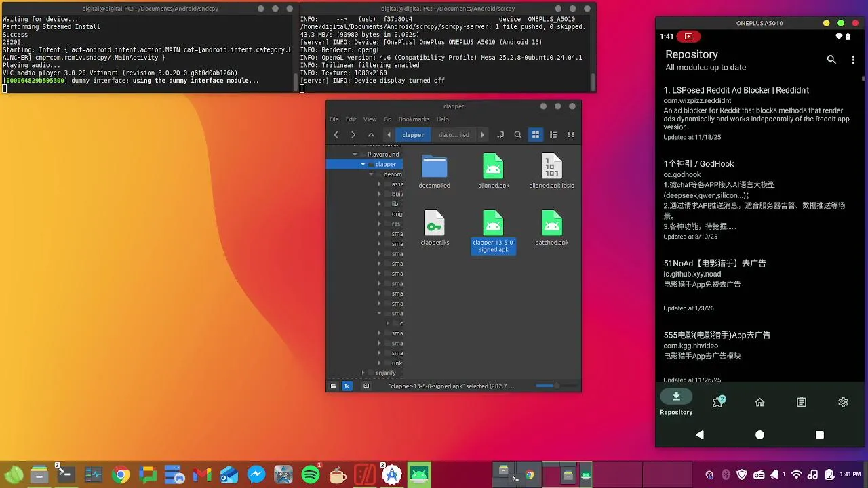Click the Wi-Fi icon in system tray
The image size is (868, 488).
(x=797, y=474)
